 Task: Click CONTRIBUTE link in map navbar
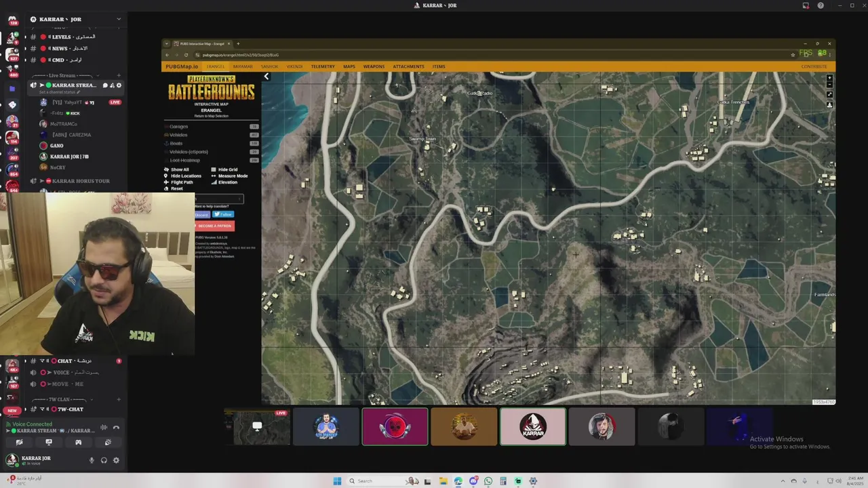click(814, 66)
